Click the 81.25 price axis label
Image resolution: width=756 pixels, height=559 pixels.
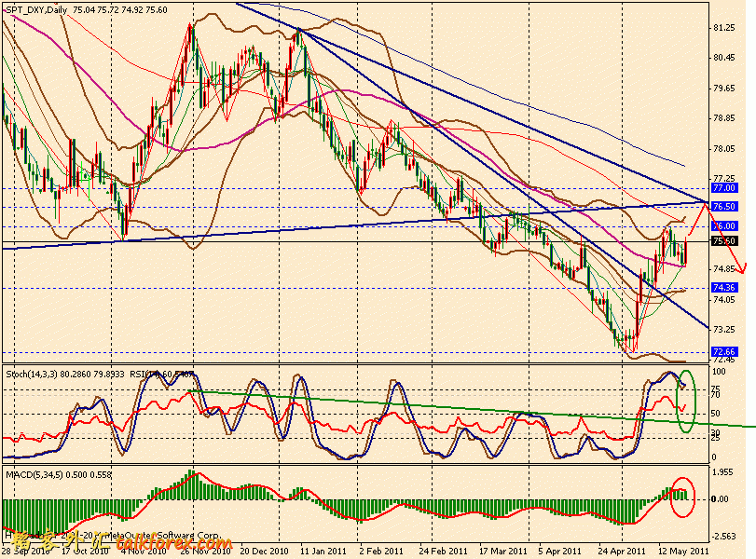(723, 28)
